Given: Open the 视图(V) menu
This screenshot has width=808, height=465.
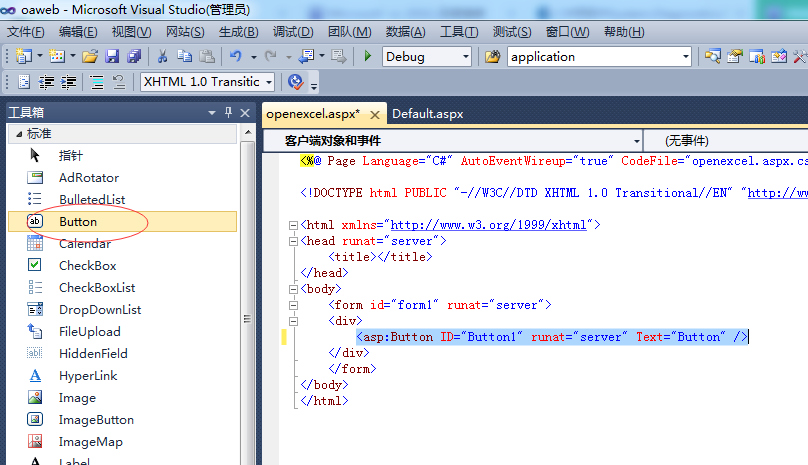Looking at the screenshot, I should (x=131, y=32).
